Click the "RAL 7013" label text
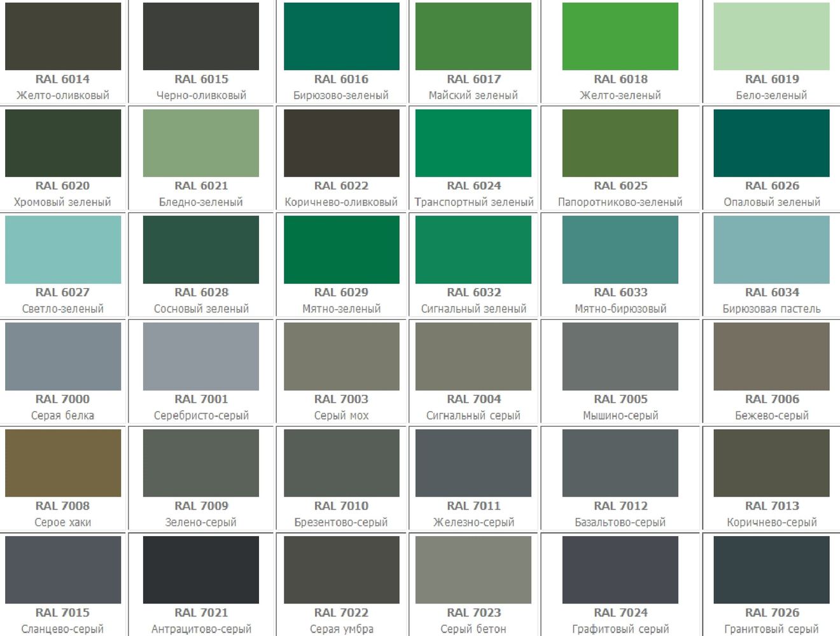 click(771, 506)
